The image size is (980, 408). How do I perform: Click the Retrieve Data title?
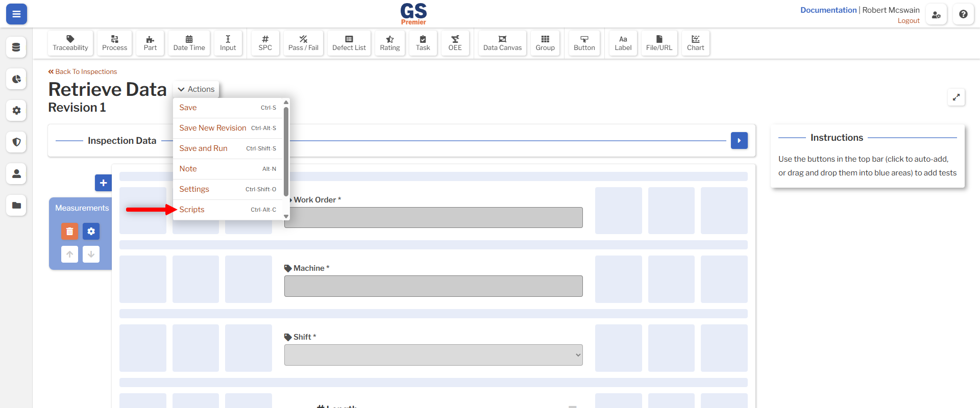click(107, 89)
